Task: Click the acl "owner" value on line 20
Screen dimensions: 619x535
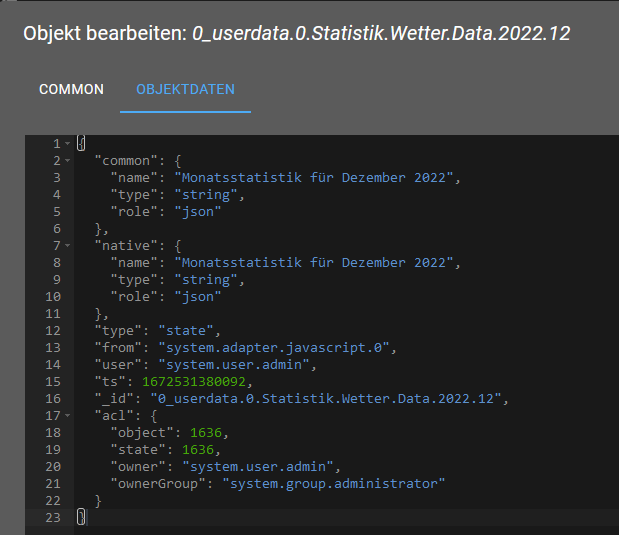Action: pos(258,466)
